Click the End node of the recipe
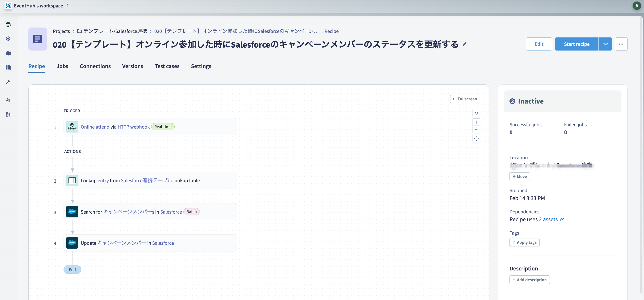Screen dimensions: 644x300 point(72,270)
